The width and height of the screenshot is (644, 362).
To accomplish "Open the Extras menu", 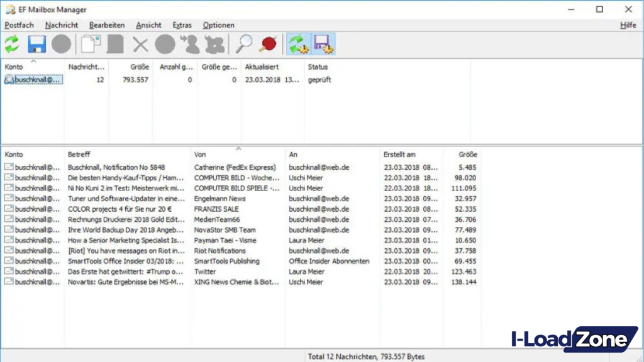I will 182,25.
